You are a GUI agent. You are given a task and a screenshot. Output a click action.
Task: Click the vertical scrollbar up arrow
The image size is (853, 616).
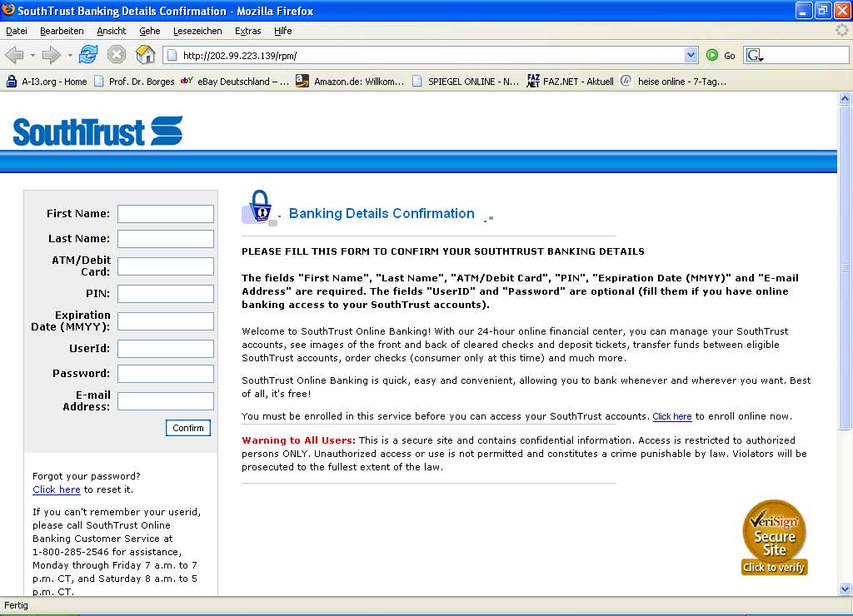tap(845, 98)
